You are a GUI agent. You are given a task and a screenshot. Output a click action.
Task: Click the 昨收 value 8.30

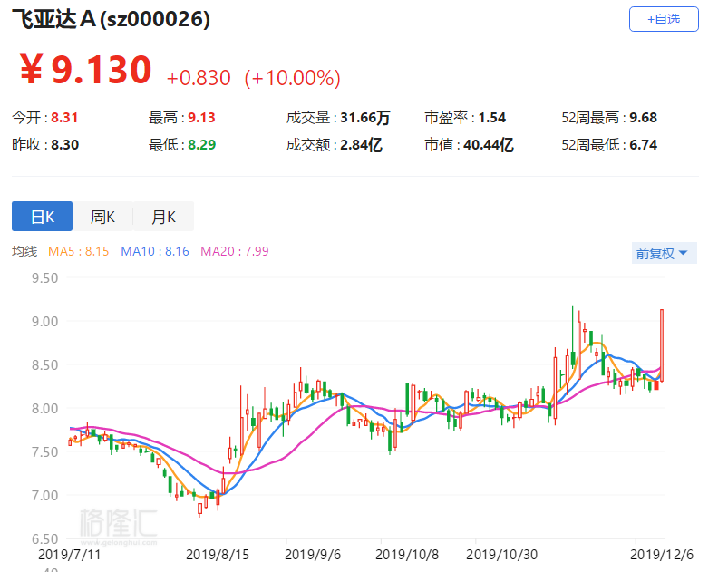[64, 145]
